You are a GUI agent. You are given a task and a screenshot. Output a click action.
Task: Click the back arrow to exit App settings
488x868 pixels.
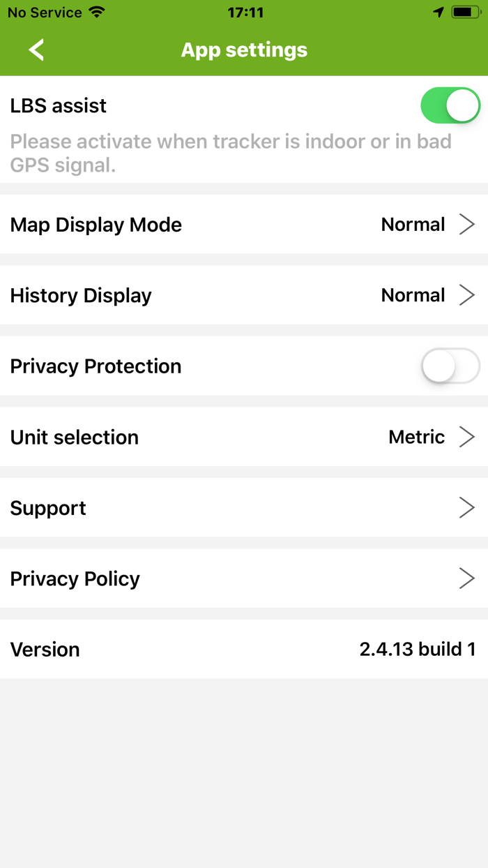(36, 50)
